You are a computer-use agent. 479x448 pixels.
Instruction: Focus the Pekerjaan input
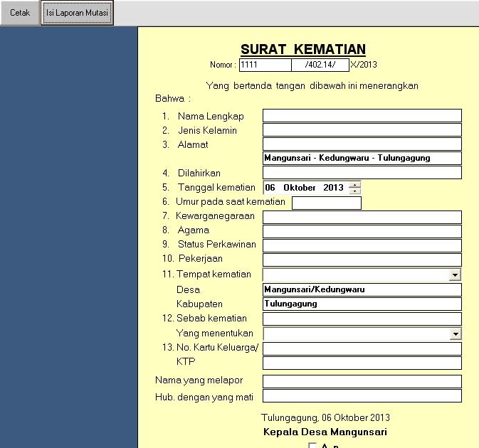coord(362,260)
